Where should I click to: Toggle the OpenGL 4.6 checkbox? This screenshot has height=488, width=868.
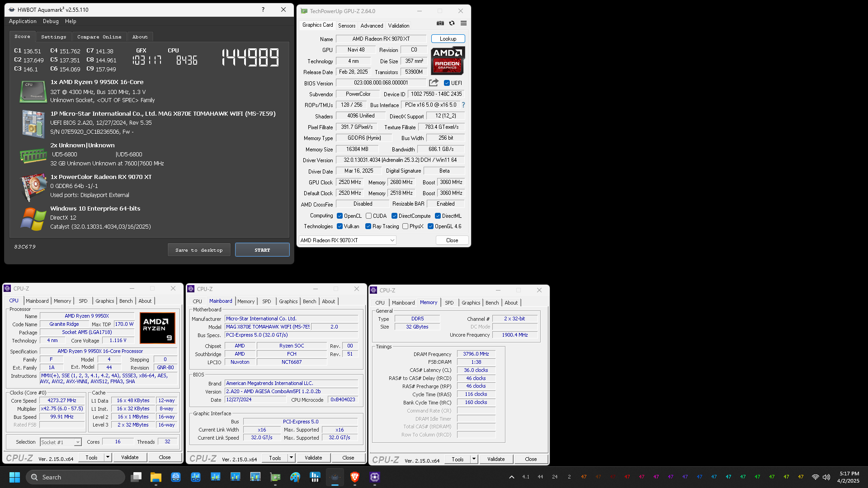point(430,226)
